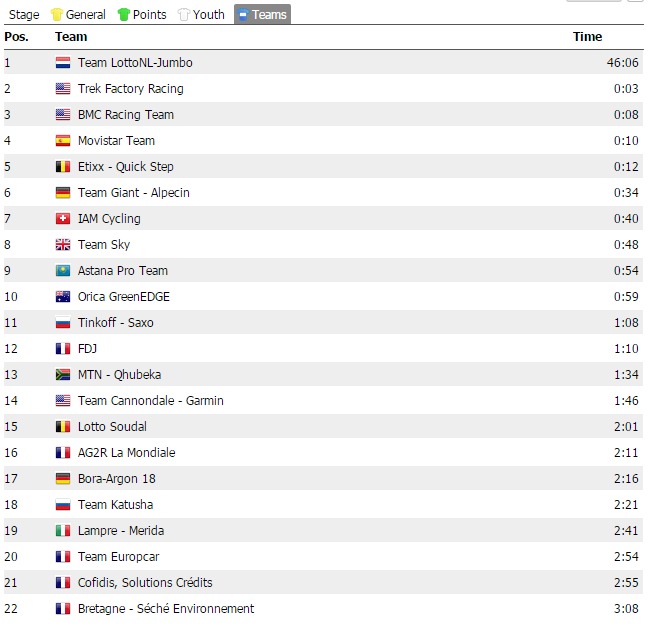The width and height of the screenshot is (648, 629).
Task: Select the FDJ team name
Action: pos(87,349)
